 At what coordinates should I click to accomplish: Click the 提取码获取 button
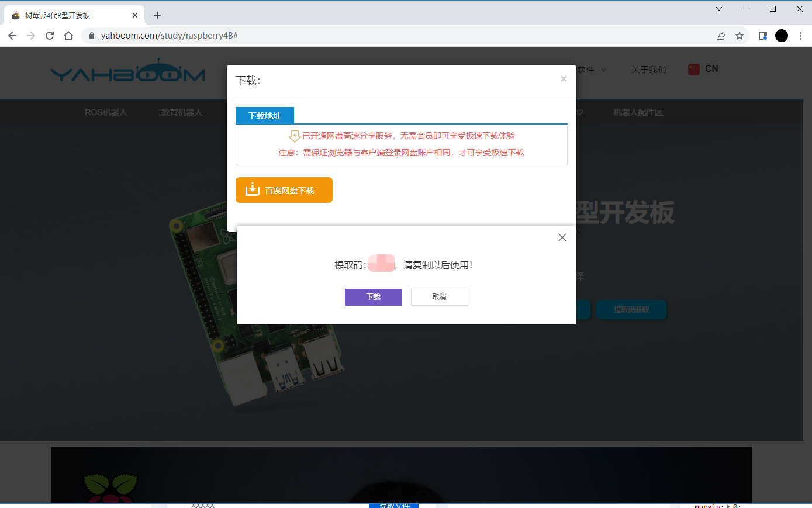[x=631, y=310]
